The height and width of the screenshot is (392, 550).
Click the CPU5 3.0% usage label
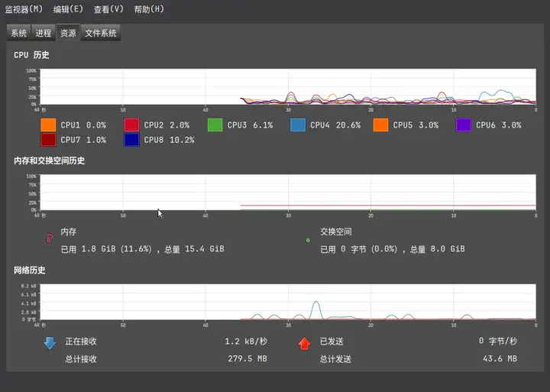point(416,125)
